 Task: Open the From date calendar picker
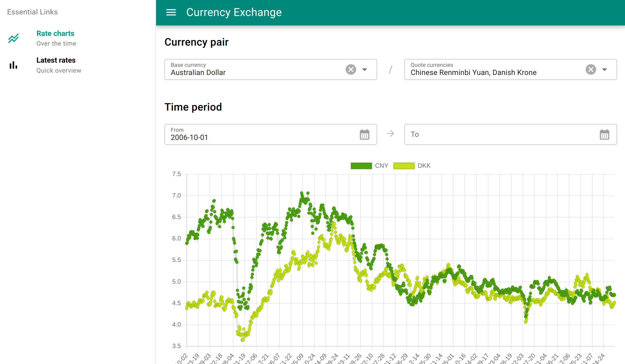pyautogui.click(x=364, y=134)
